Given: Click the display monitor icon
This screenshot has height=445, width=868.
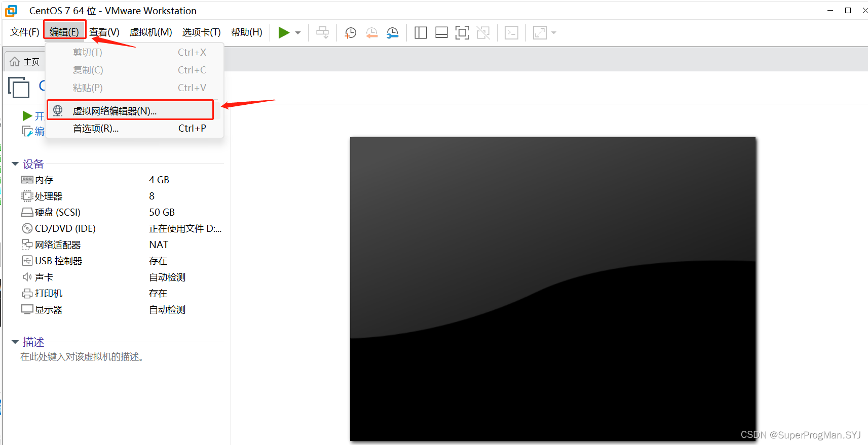Looking at the screenshot, I should [27, 309].
